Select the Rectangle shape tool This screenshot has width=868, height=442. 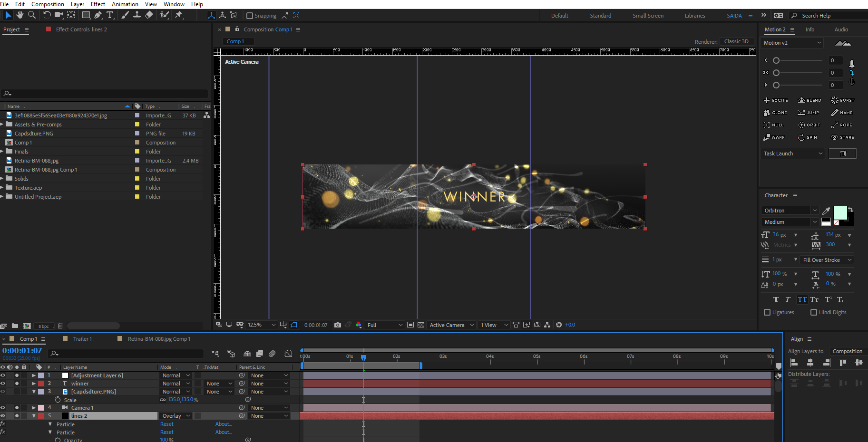point(86,15)
